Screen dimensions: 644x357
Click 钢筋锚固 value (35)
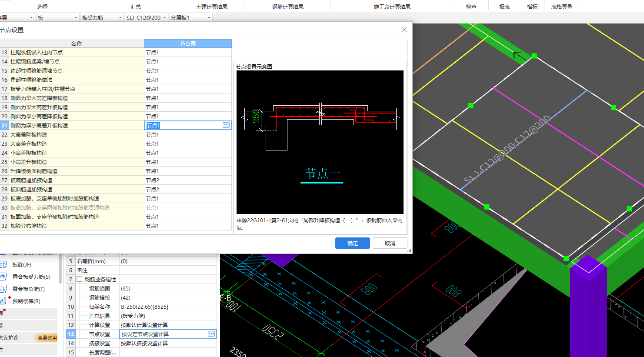tap(168, 288)
